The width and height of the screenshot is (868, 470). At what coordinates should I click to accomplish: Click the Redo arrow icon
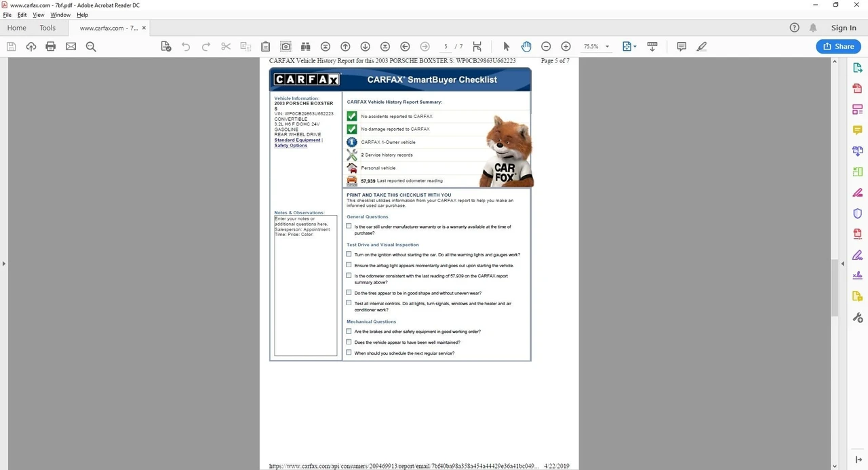[x=206, y=46]
